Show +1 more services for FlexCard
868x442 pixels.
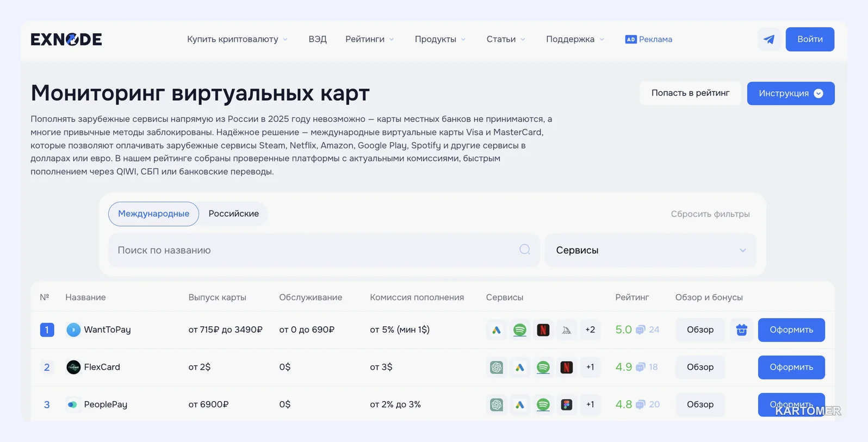[x=590, y=367]
